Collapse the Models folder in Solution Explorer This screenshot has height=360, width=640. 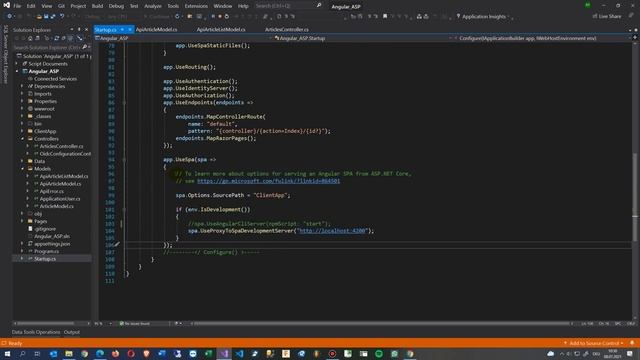(x=22, y=169)
